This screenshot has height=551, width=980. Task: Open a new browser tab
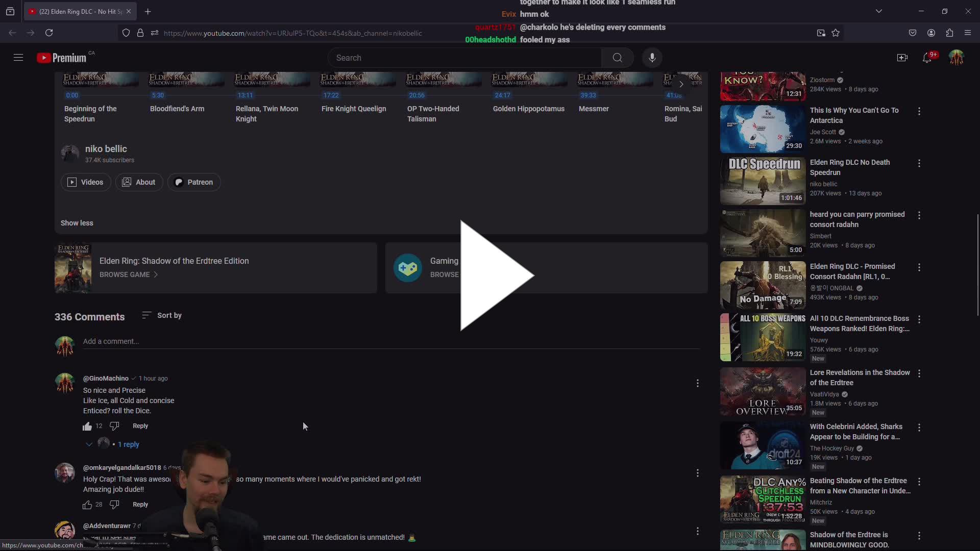[148, 11]
